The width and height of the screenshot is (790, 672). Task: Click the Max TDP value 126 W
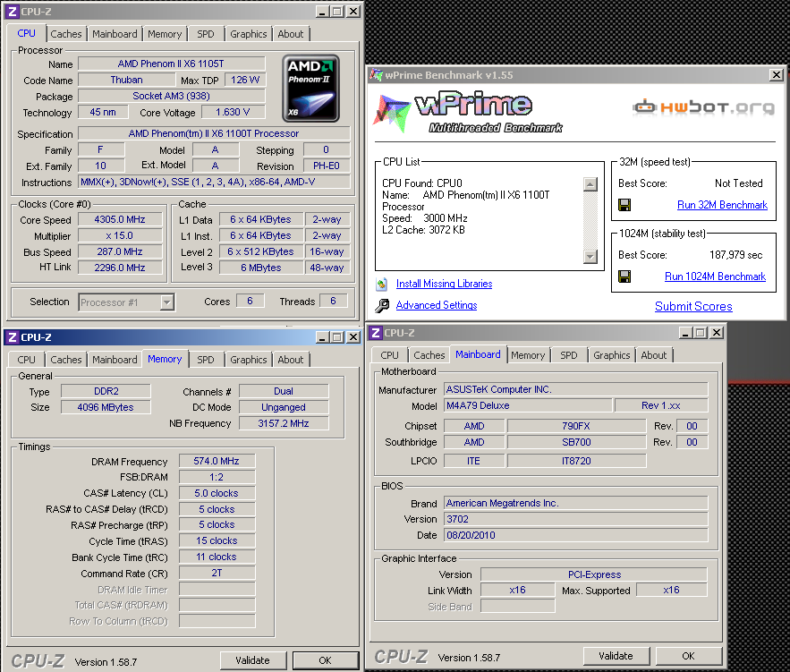245,80
